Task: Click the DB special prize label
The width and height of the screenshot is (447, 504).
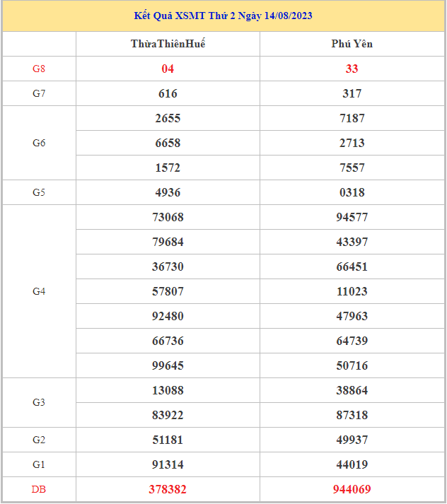Action: pyautogui.click(x=39, y=489)
